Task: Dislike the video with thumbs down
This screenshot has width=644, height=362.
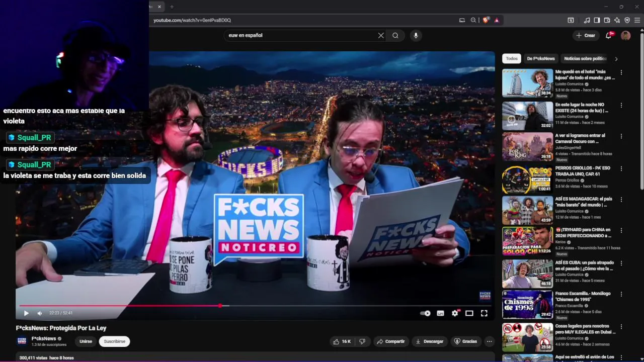Action: coord(362,341)
